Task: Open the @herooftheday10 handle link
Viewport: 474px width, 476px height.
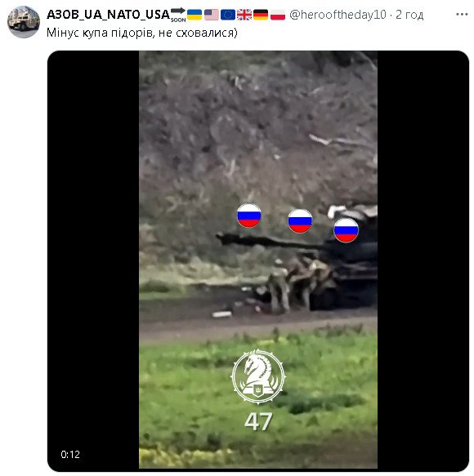Action: 338,15
